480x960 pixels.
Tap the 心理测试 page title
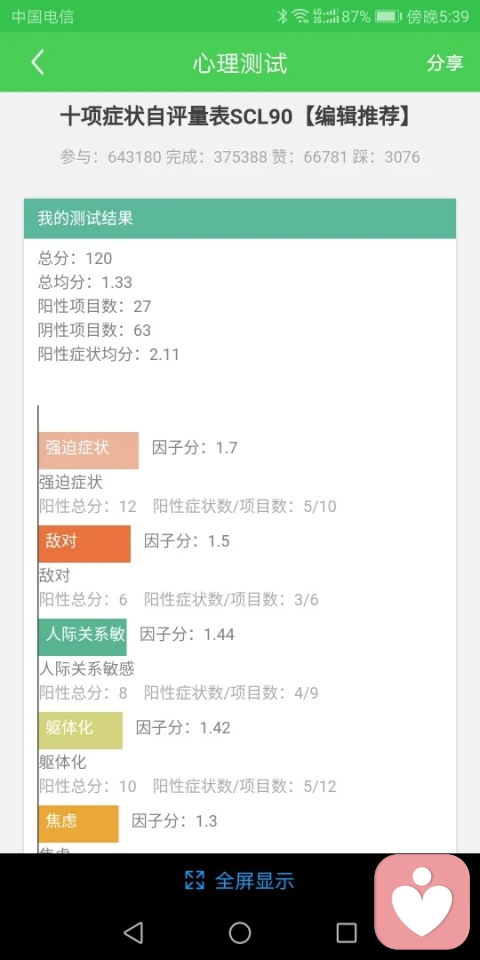(x=240, y=63)
